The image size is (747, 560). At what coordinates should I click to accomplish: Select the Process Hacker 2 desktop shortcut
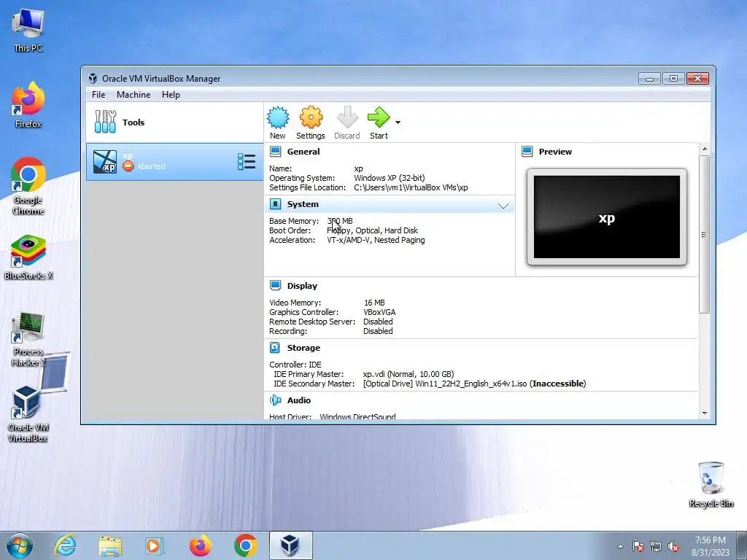click(28, 339)
